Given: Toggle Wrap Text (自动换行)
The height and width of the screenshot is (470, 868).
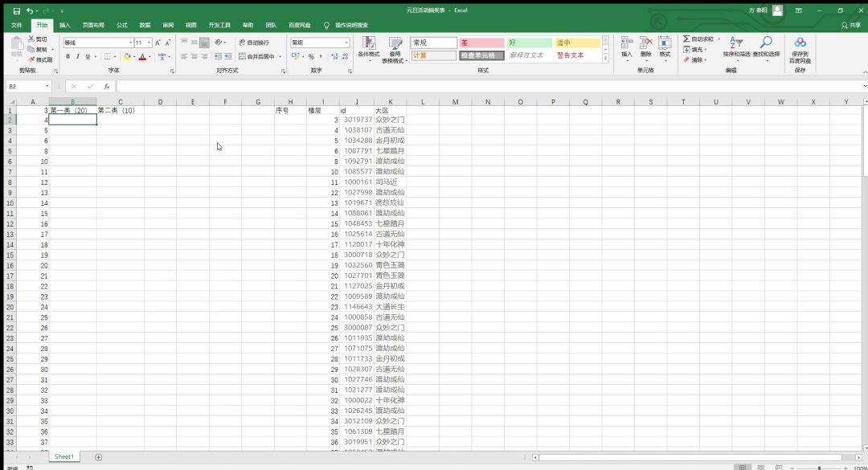Looking at the screenshot, I should coord(256,43).
